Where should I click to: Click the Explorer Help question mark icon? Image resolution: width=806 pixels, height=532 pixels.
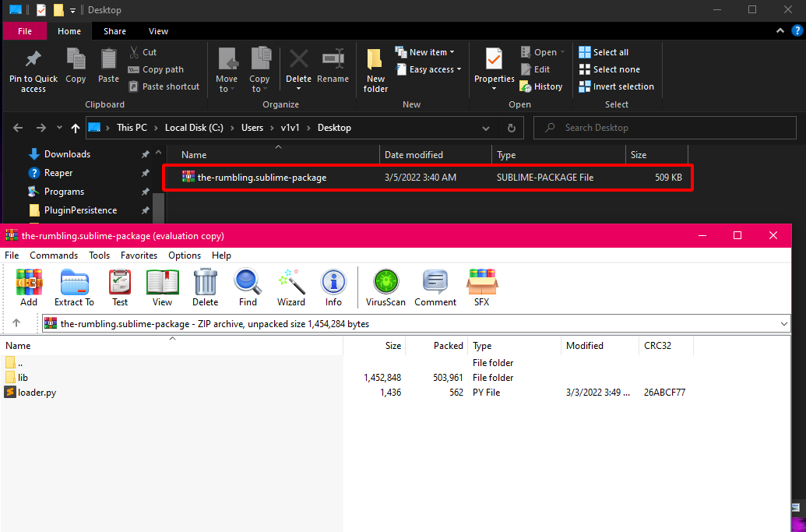click(797, 31)
